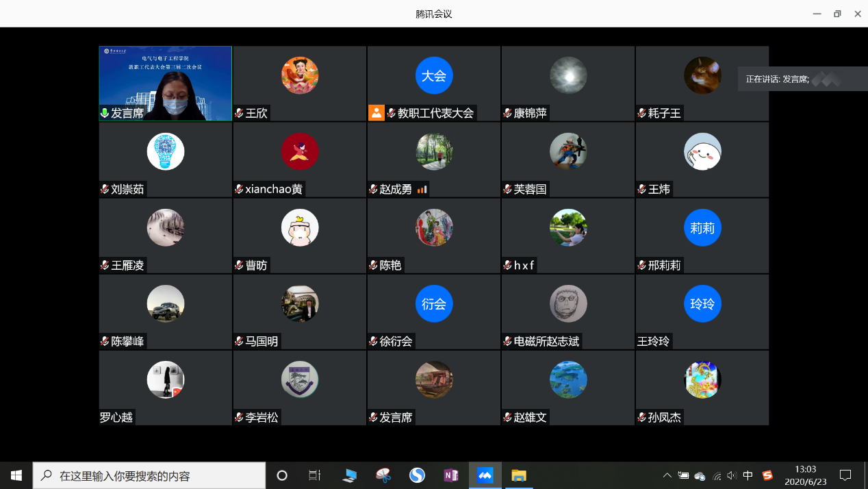Open Task View on the taskbar
Viewport: 868px width, 489px height.
coord(315,475)
